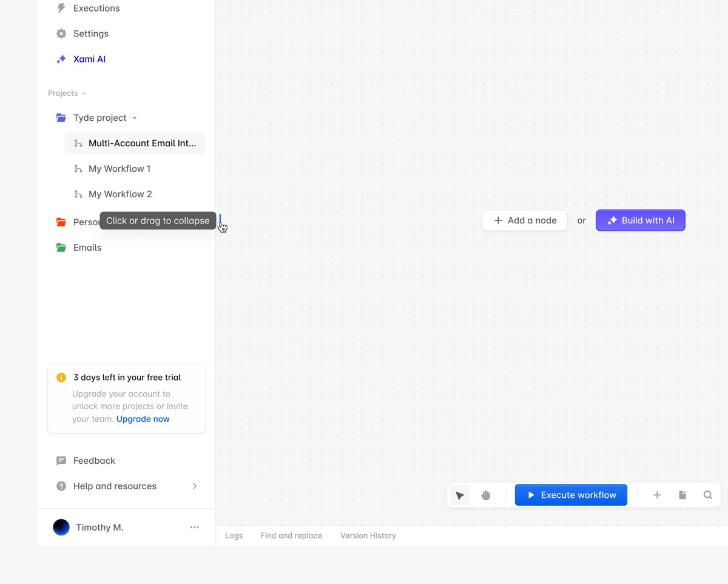Click the Upgrade now link
The width and height of the screenshot is (728, 584).
point(143,419)
